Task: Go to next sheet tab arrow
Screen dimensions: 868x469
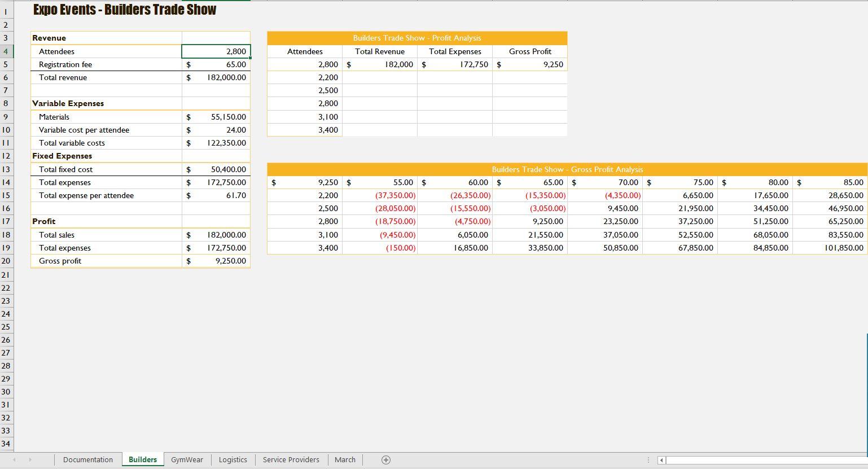Action: coord(30,460)
